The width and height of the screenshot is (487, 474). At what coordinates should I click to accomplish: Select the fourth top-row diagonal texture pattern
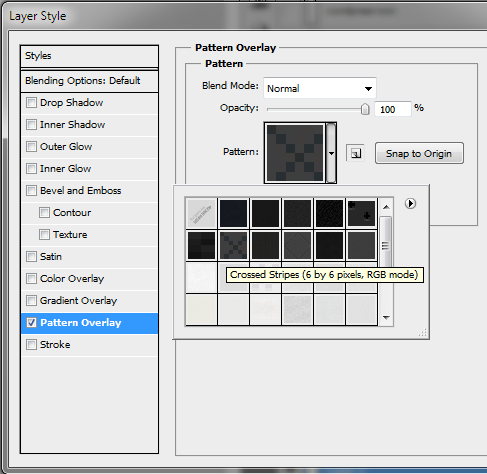tap(297, 213)
